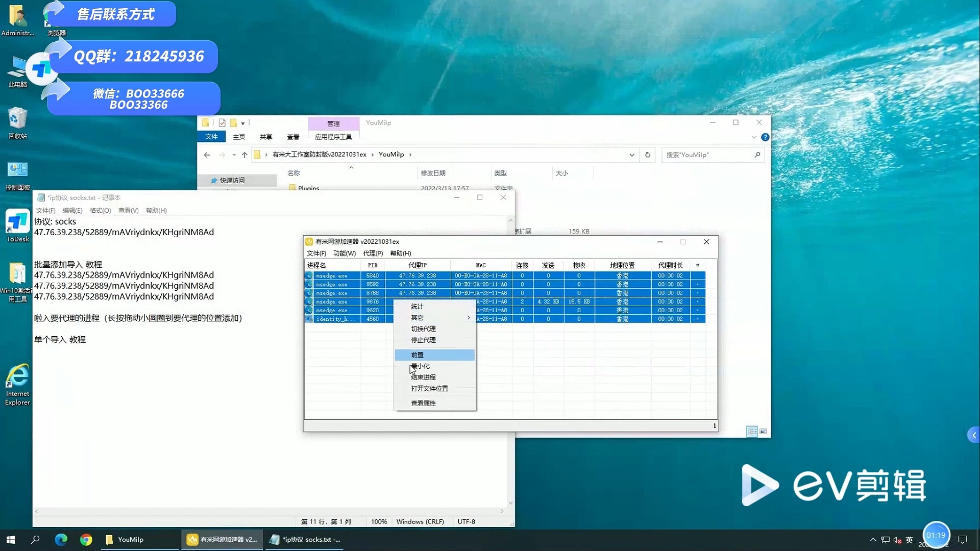Image resolution: width=980 pixels, height=551 pixels.
Task: Open the Administrator desktop folder icon
Action: pyautogui.click(x=17, y=20)
